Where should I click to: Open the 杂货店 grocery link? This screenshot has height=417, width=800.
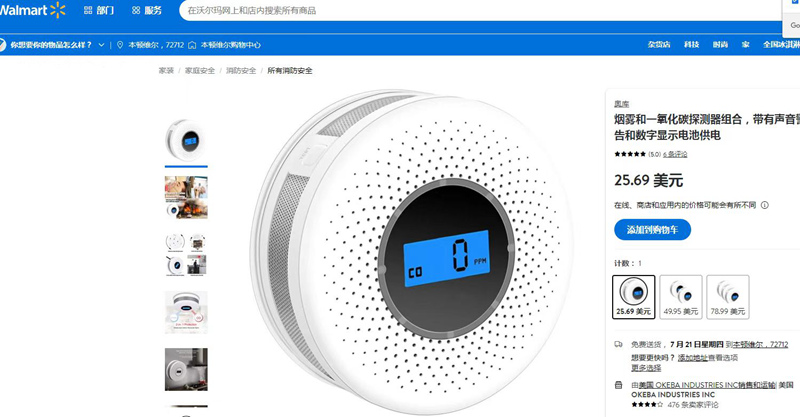tap(659, 45)
